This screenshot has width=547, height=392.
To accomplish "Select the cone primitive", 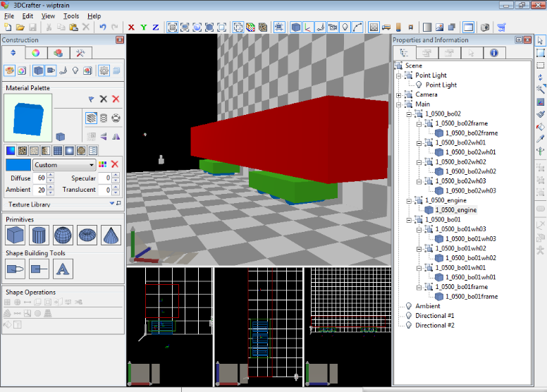I will coord(111,235).
